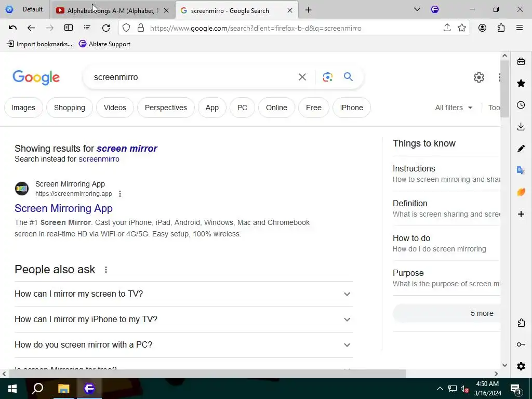Open the browser hamburger menu

[520, 28]
